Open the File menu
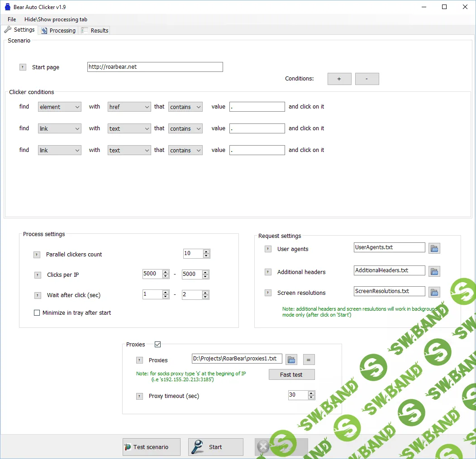This screenshot has width=476, height=459. coord(12,19)
